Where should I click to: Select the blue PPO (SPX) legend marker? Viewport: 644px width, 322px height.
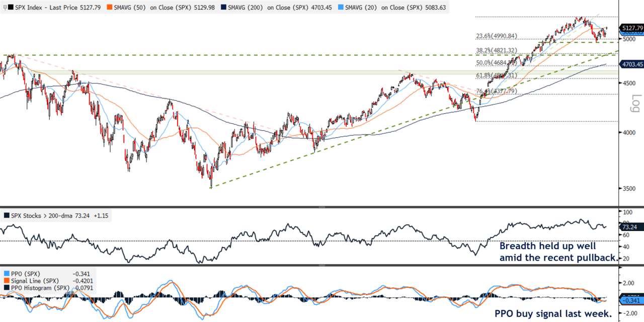[x=8, y=274]
